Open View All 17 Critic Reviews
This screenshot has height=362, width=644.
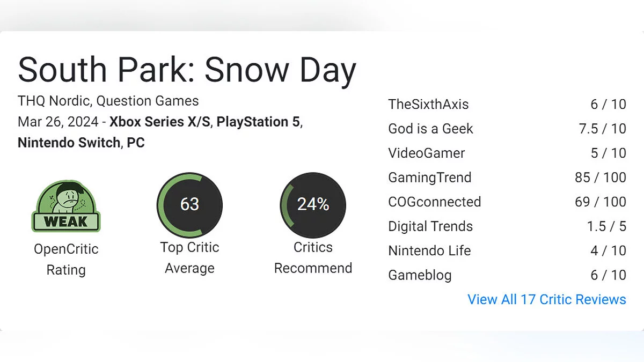tap(546, 299)
